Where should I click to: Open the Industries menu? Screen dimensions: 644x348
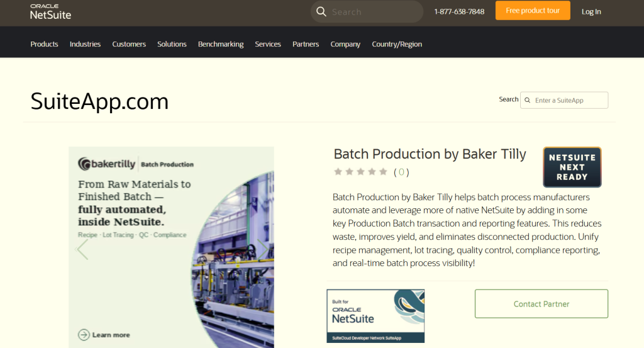85,44
